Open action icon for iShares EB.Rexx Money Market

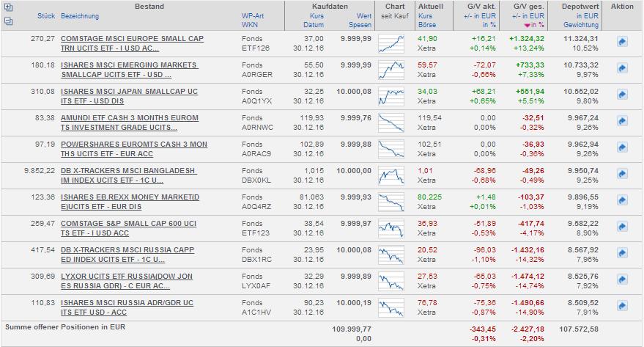click(x=622, y=200)
